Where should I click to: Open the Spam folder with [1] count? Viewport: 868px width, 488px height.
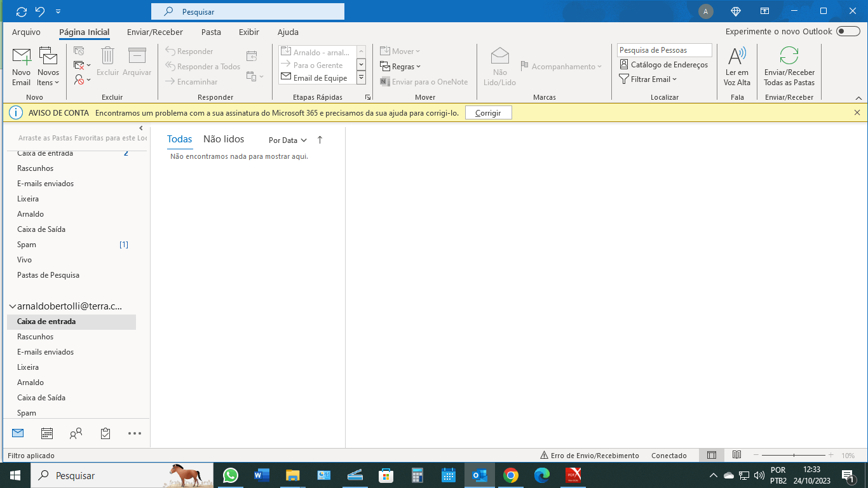pyautogui.click(x=71, y=245)
